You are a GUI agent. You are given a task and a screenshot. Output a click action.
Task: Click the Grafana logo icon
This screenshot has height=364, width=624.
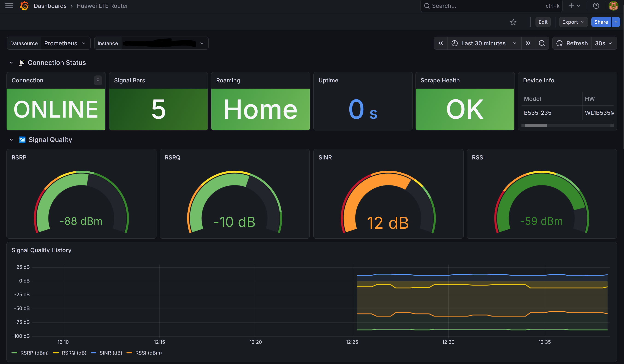(x=24, y=6)
